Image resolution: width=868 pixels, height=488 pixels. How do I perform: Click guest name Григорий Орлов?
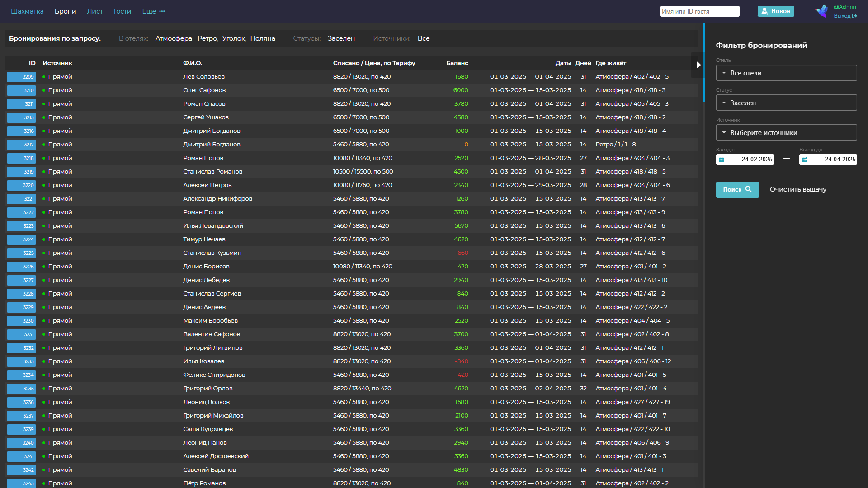[208, 389]
